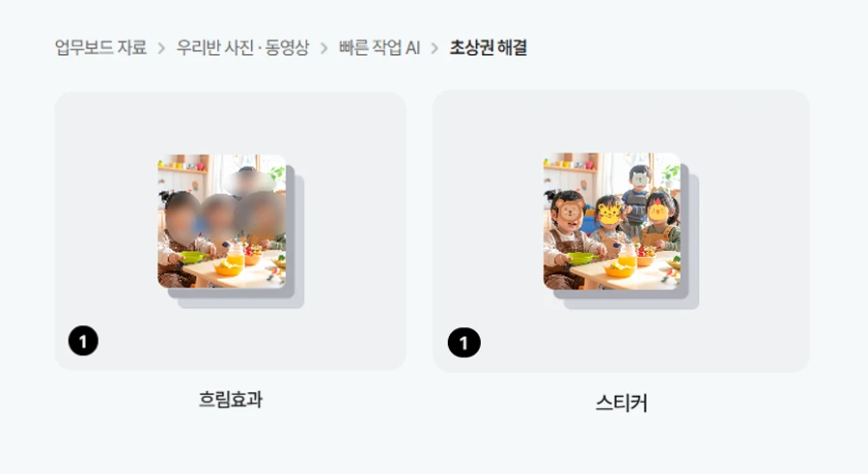Choose the 스티커 option card

(x=621, y=231)
